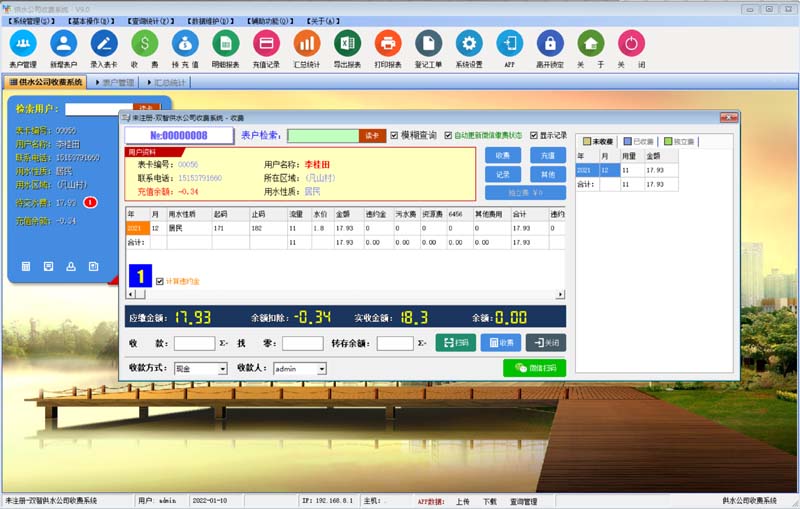Open the money bag recharge toolbar icon
This screenshot has width=800, height=509.
[x=185, y=44]
